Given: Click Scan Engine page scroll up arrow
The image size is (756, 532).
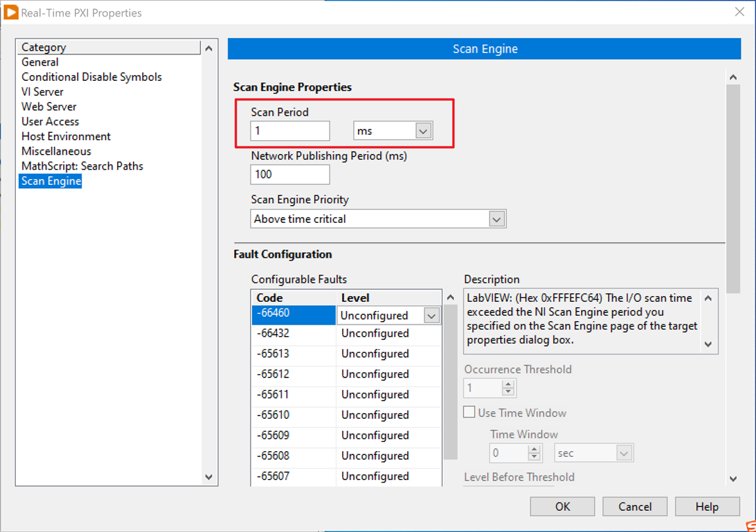Looking at the screenshot, I should coord(734,77).
